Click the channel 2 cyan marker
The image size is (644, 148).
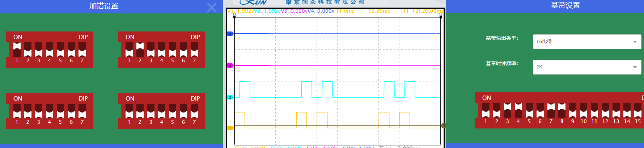[230, 97]
